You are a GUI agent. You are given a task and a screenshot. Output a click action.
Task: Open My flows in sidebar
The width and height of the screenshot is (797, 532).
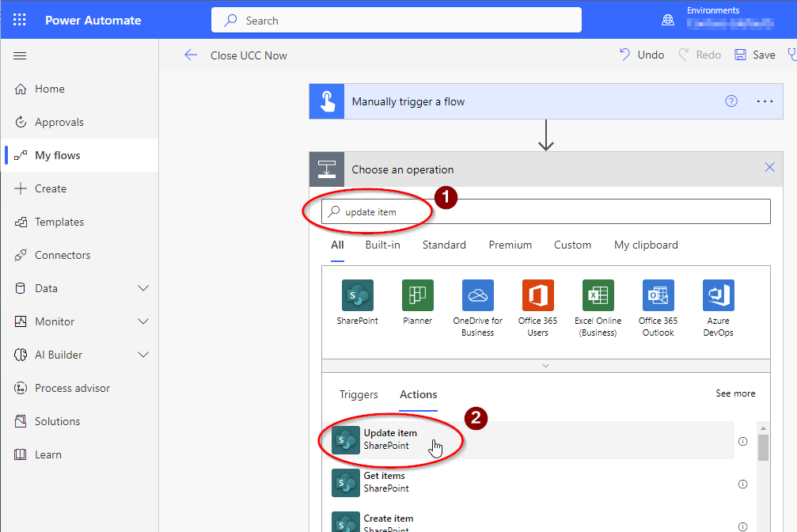coord(80,155)
